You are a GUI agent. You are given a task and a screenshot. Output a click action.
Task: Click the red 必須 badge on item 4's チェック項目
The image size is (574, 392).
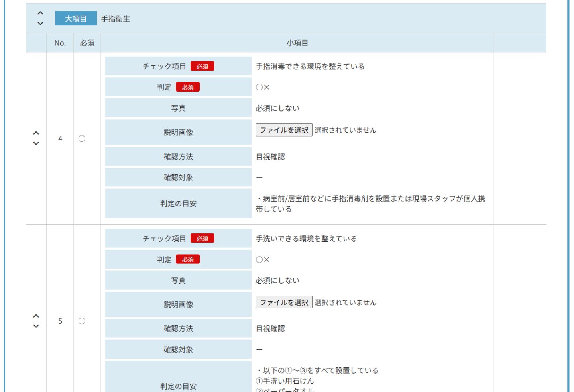[x=202, y=67]
